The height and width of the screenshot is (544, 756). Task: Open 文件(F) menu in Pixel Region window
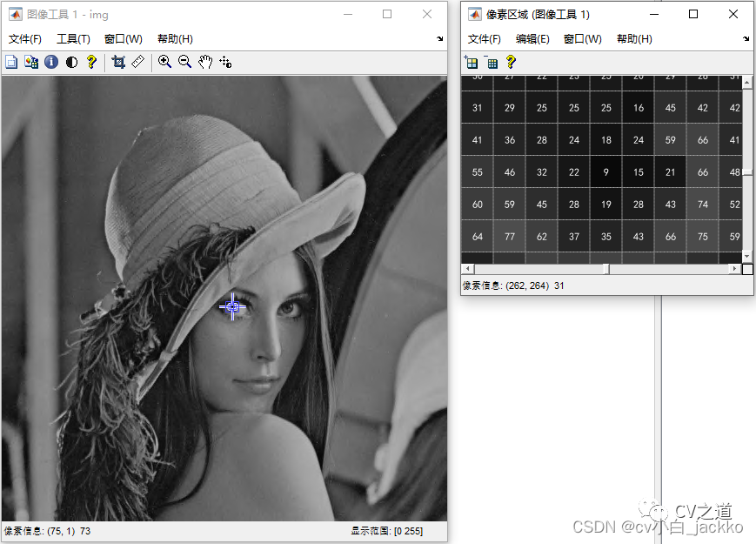(484, 39)
